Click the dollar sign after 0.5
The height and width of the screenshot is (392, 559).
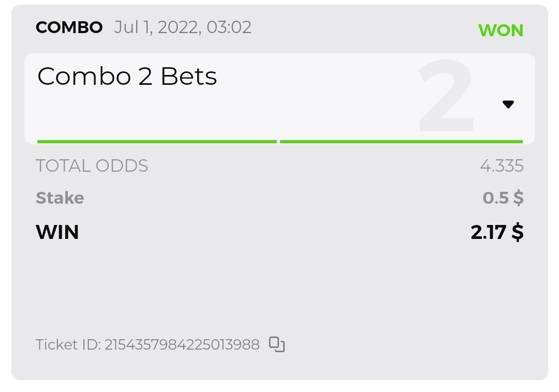(518, 198)
